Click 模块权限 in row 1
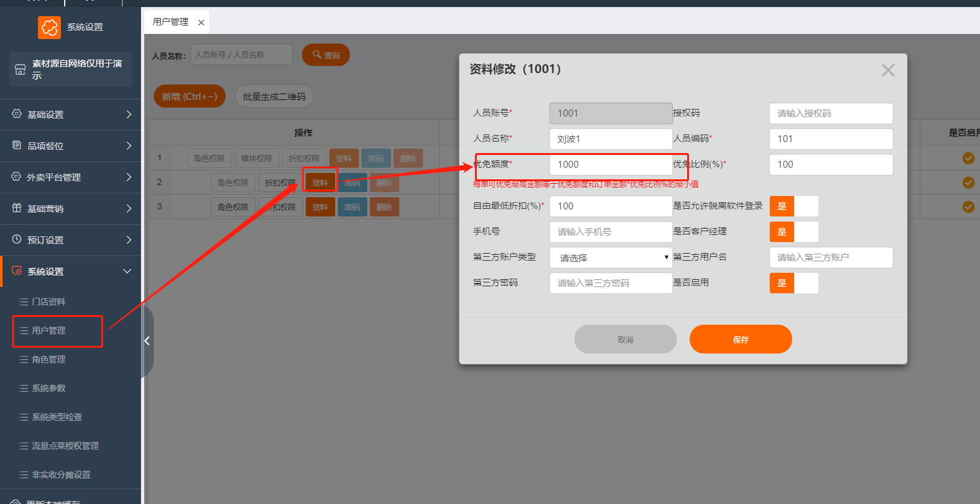The height and width of the screenshot is (504, 980). point(256,158)
